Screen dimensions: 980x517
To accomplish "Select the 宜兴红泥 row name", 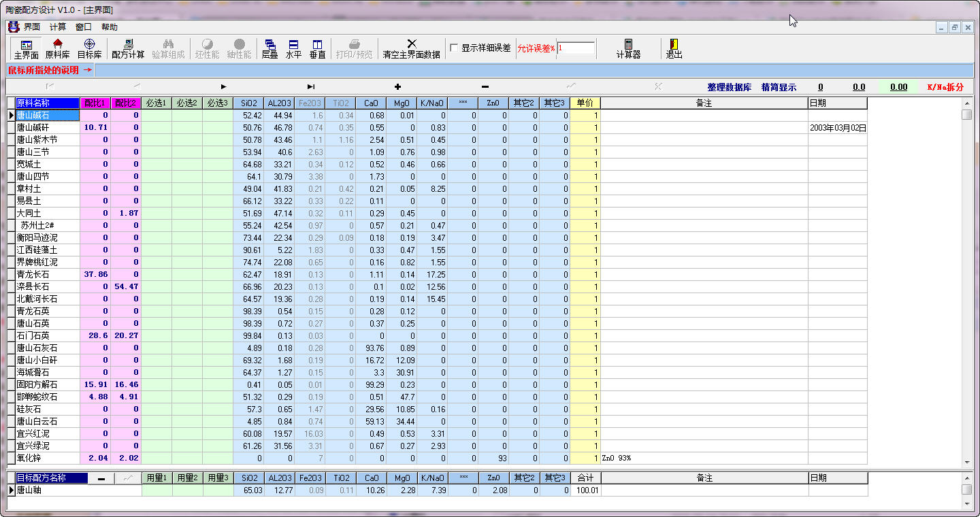I will click(48, 434).
